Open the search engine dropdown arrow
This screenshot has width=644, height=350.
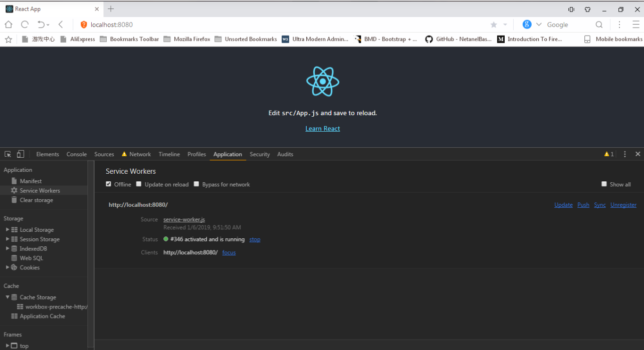click(539, 25)
